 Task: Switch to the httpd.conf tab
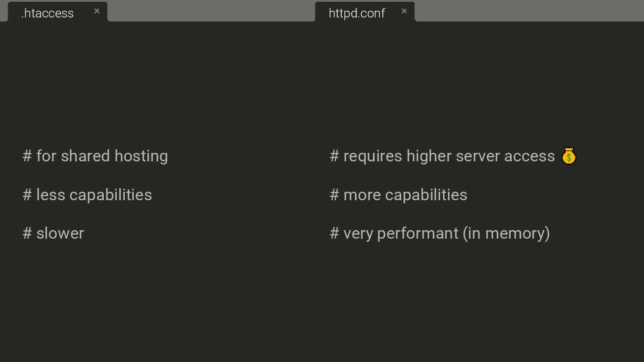tap(357, 13)
